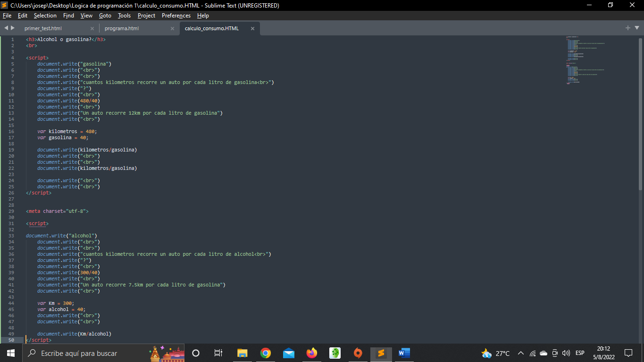644x362 pixels.
Task: Show hidden system tray icons
Action: coord(521,353)
